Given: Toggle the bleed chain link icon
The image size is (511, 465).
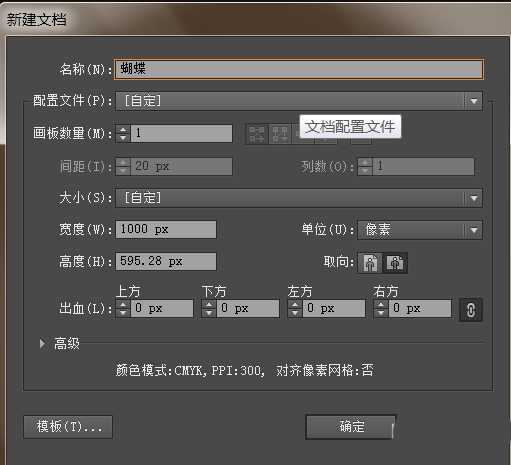Looking at the screenshot, I should pyautogui.click(x=470, y=310).
